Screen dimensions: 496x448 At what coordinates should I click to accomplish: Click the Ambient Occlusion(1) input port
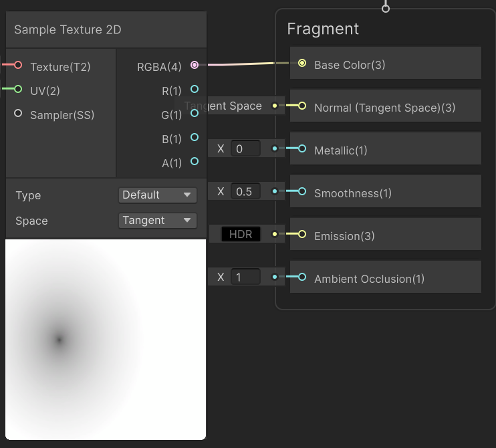click(302, 277)
